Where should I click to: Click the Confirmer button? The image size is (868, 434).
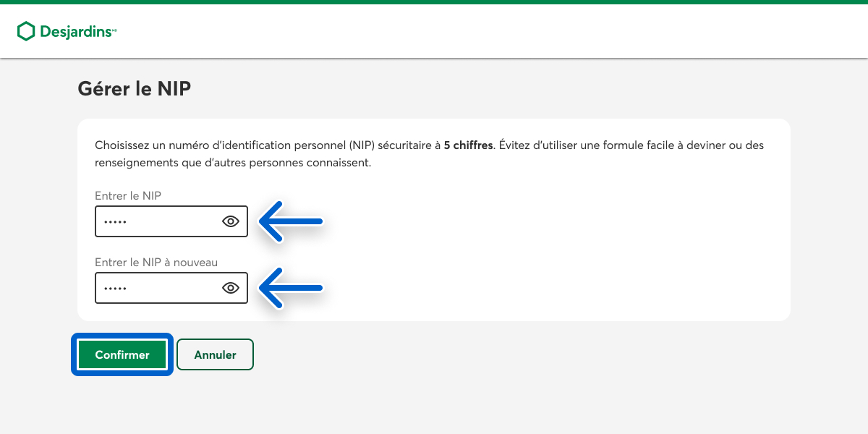pos(122,355)
